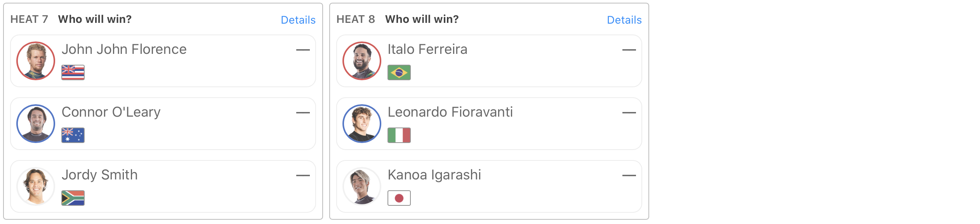The height and width of the screenshot is (224, 980).
Task: Click Leonardo Fioravanti's avatar photo
Action: pyautogui.click(x=362, y=124)
